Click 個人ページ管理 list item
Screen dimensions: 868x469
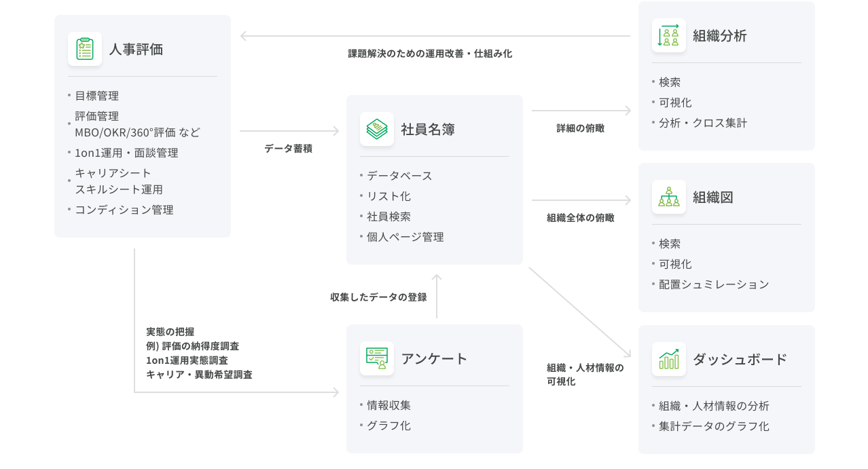(x=405, y=237)
